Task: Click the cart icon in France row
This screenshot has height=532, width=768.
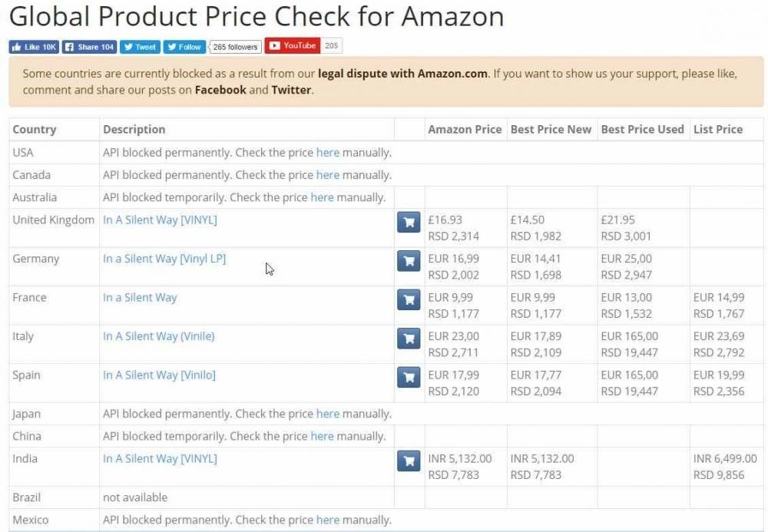Action: (409, 299)
